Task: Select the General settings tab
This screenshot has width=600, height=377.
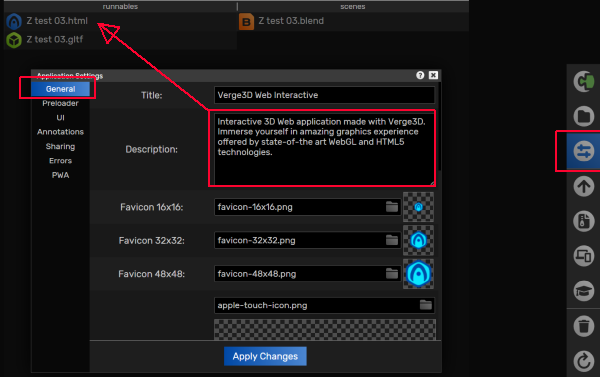Action: pos(60,89)
